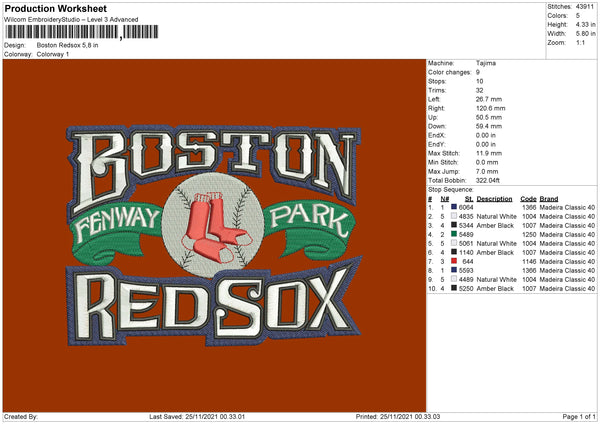Click the white swatch in stop row 2
Viewport: 600px width, 424px height.
pos(454,216)
